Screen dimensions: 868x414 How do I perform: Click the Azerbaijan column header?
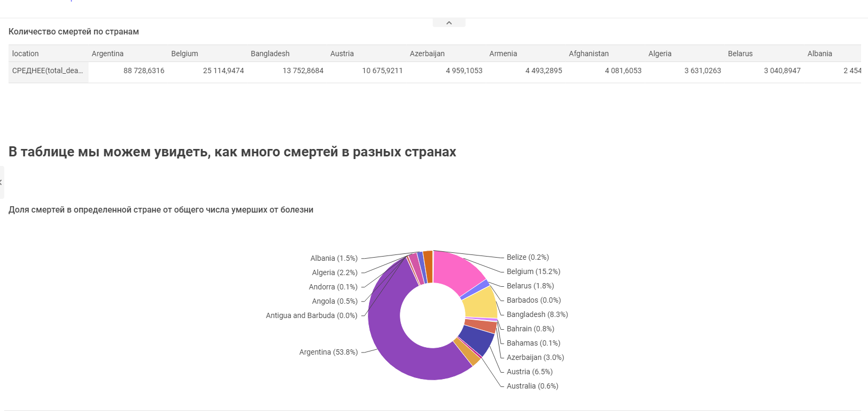pyautogui.click(x=427, y=54)
